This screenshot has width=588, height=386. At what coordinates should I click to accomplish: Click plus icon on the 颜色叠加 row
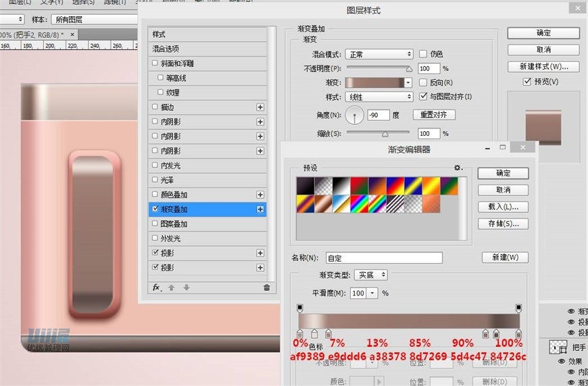(x=260, y=195)
